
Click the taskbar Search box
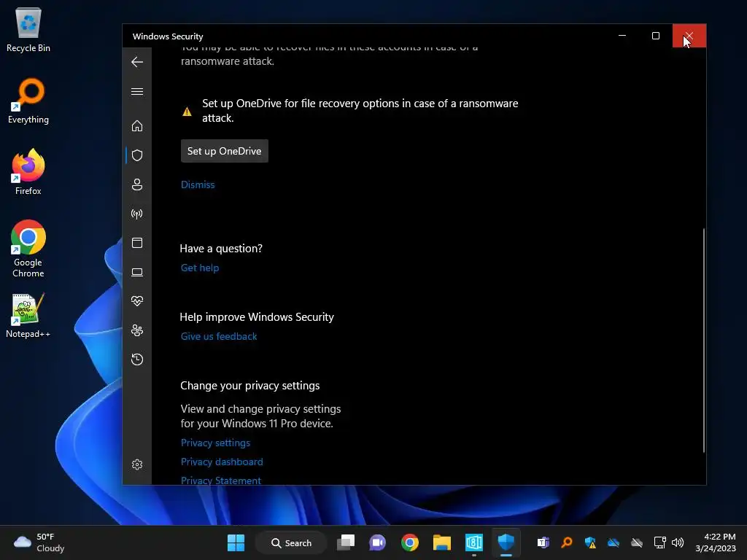coord(291,542)
